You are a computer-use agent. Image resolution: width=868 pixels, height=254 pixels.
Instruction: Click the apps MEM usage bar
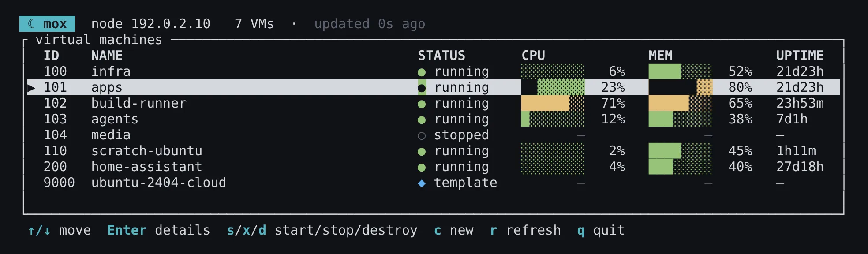680,87
